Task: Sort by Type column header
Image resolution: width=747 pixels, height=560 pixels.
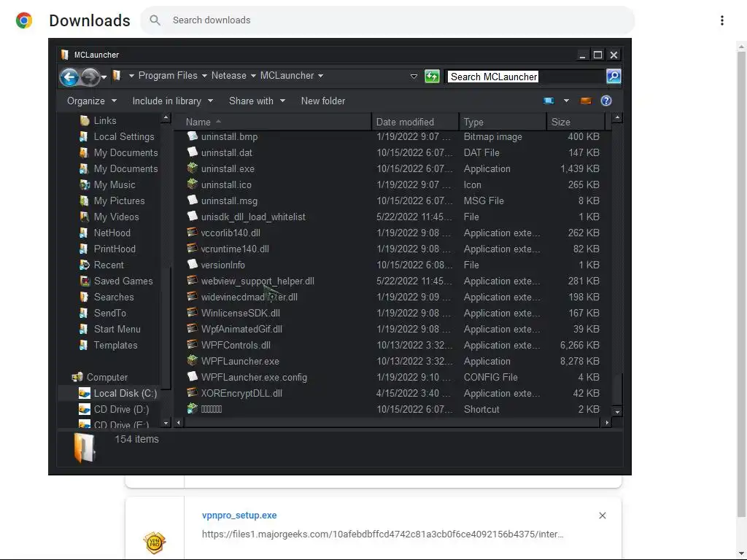Action: coord(503,122)
